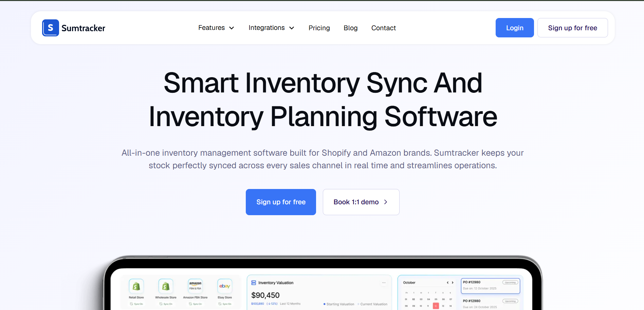Advance calendar to next month with right chevron
644x310 pixels.
tap(453, 282)
